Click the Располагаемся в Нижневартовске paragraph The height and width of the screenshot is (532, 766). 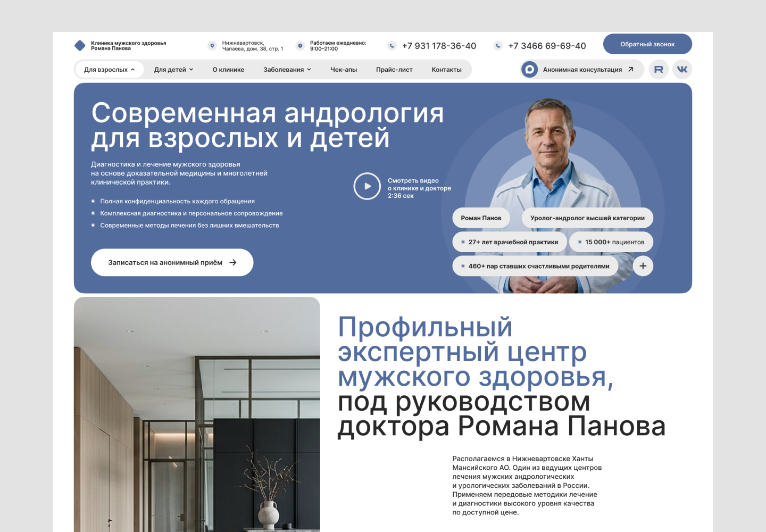[527, 485]
